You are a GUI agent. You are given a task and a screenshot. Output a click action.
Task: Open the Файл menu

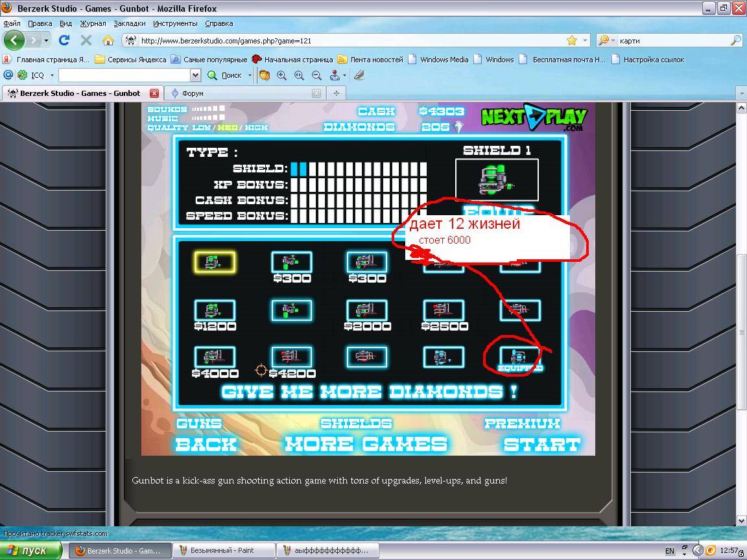pos(12,23)
